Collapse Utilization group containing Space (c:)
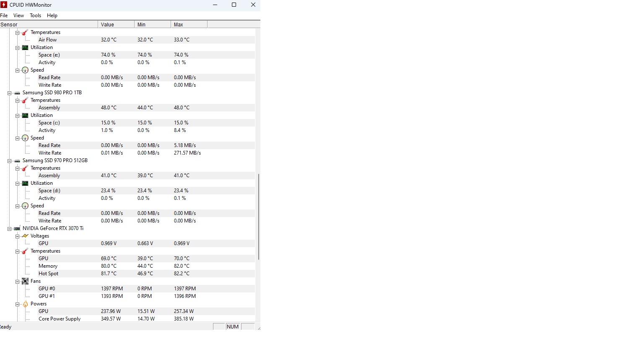 tap(18, 116)
